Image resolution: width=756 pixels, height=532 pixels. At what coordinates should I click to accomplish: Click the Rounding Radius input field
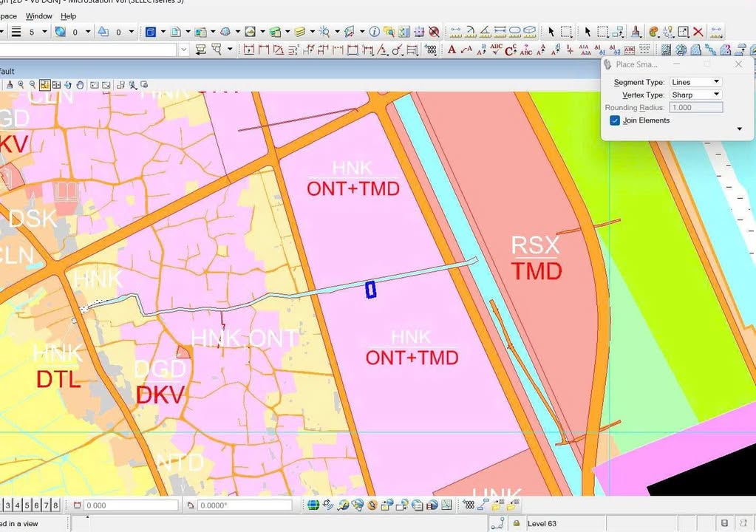tap(695, 107)
